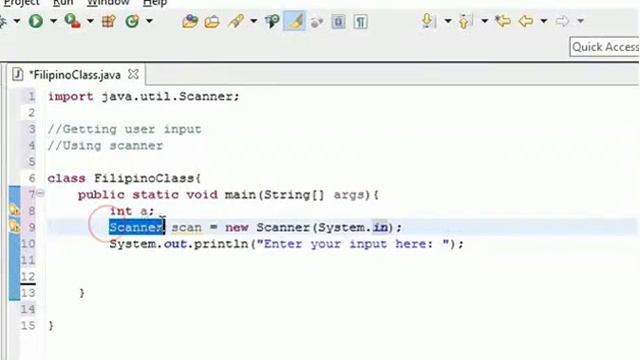The image size is (640, 360).
Task: Open the Search dropdown arrow
Action: coord(253,20)
